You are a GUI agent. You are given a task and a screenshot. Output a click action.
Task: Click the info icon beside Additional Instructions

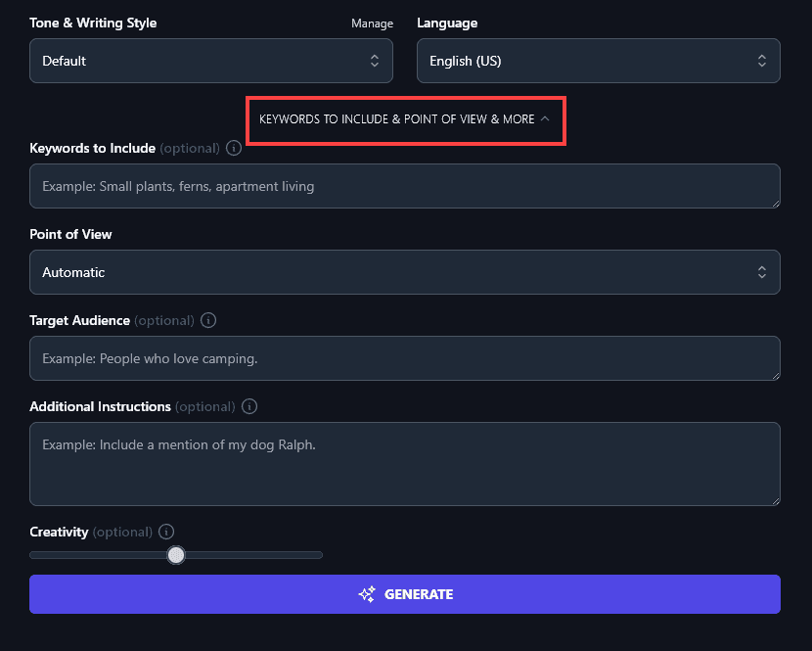pos(248,406)
